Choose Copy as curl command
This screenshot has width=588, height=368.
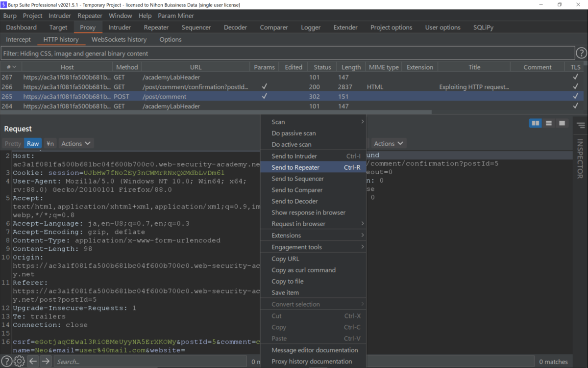click(314, 270)
